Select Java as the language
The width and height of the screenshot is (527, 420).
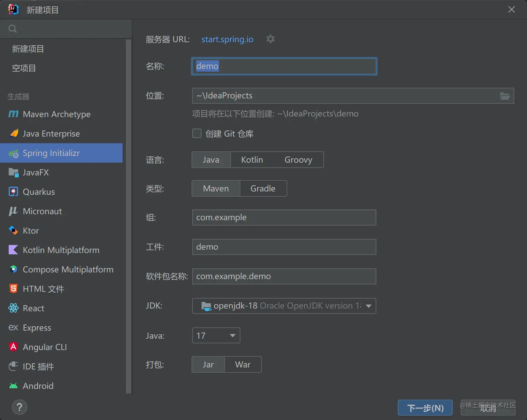click(x=211, y=160)
